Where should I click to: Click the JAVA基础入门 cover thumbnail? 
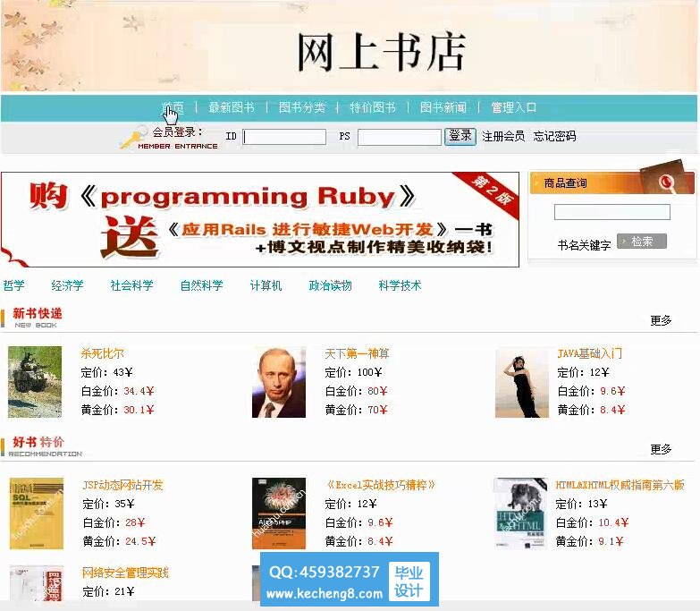[x=522, y=383]
